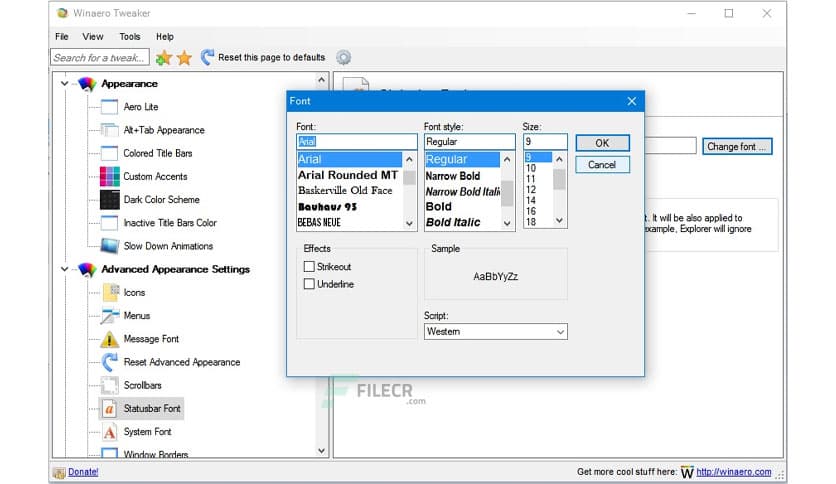Close the Font dialog
The image size is (836, 484).
(x=632, y=101)
